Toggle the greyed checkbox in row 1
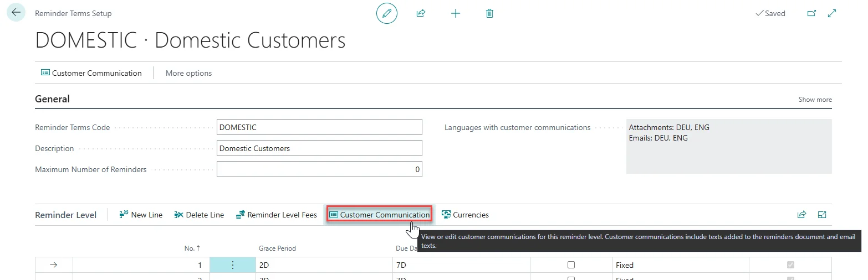 tap(790, 265)
